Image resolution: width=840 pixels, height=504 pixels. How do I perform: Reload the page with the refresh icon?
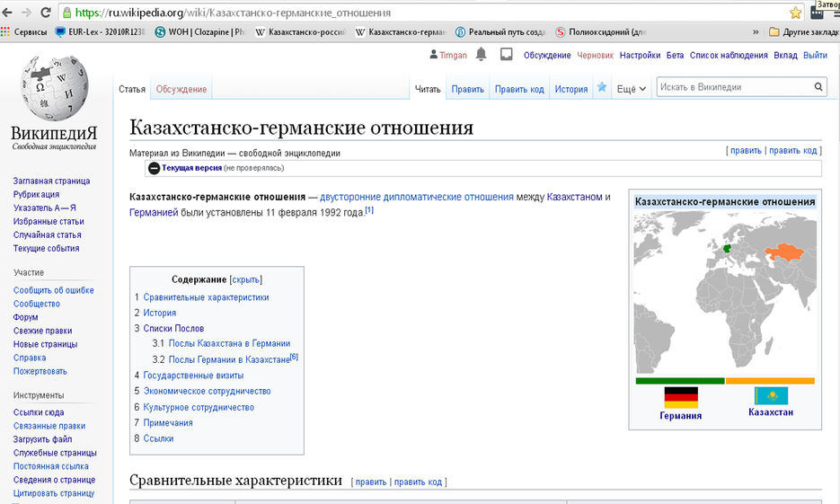[x=45, y=13]
